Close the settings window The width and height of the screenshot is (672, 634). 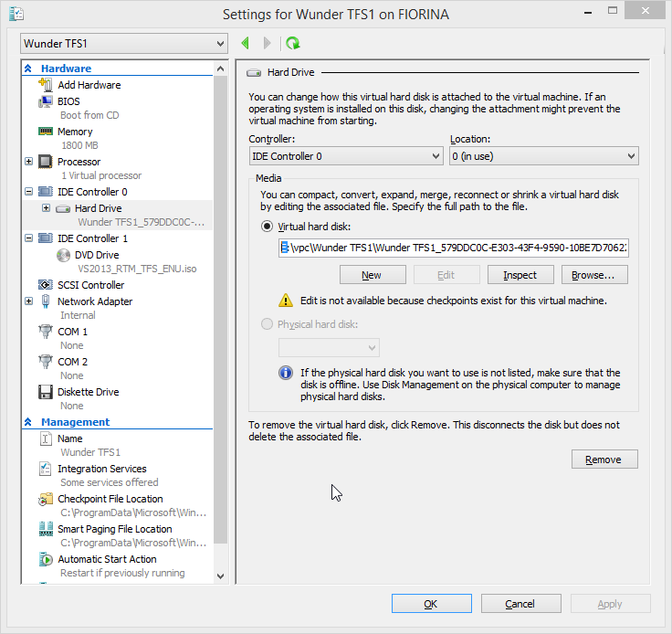point(645,11)
